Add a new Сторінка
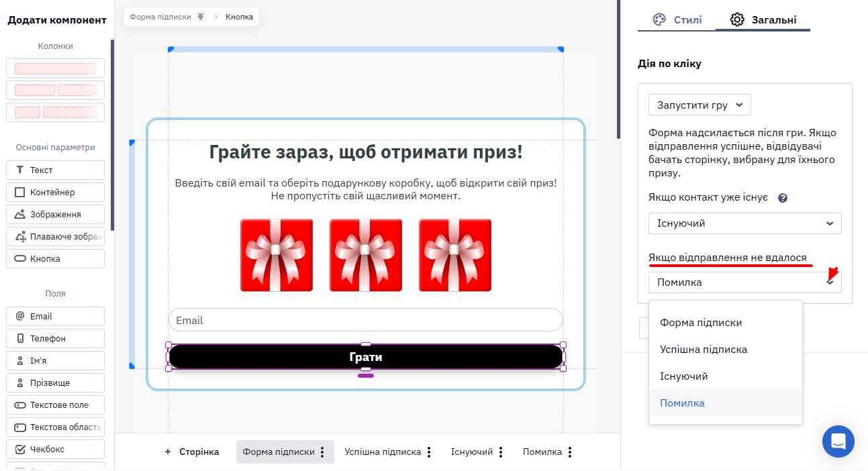 click(x=192, y=452)
